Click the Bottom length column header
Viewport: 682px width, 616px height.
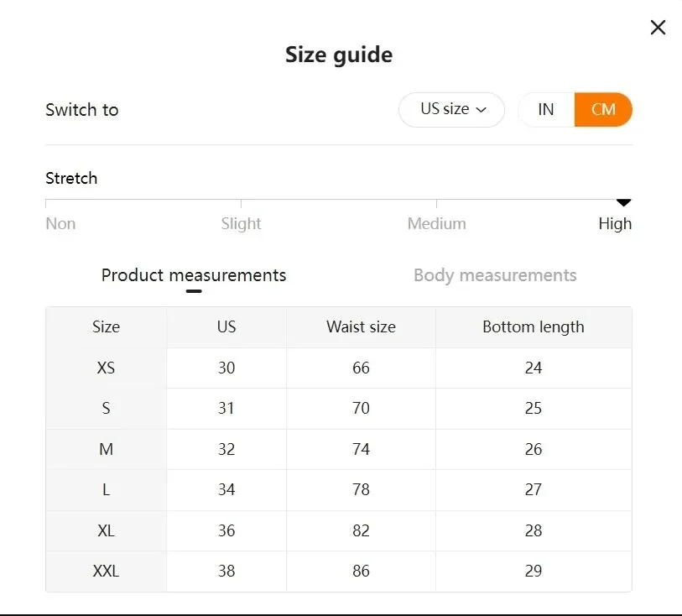[x=534, y=326]
